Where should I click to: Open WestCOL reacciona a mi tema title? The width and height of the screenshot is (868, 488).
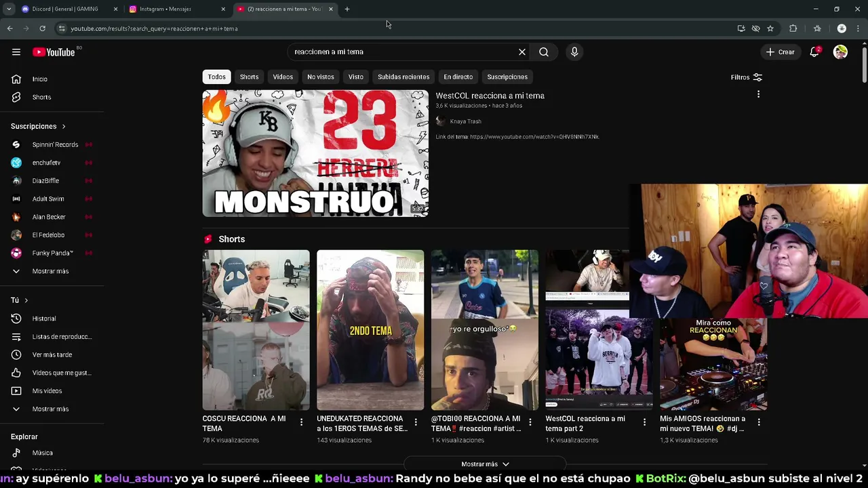tap(490, 96)
